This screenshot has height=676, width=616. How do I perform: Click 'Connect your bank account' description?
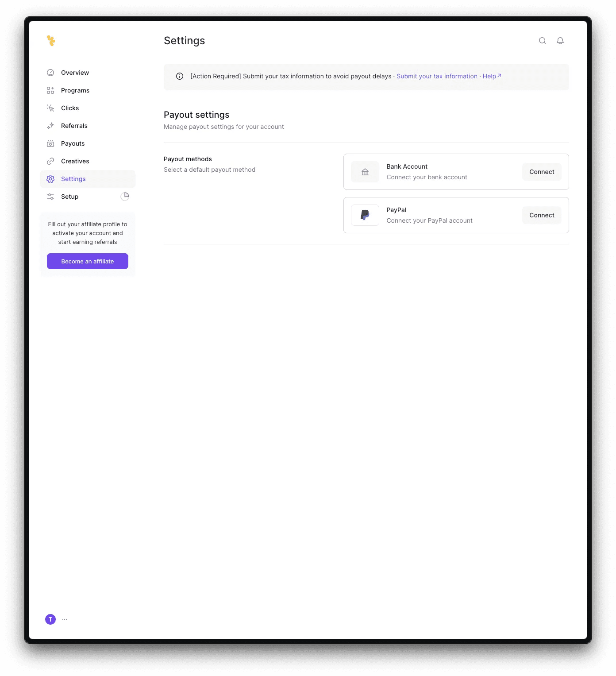coord(427,177)
